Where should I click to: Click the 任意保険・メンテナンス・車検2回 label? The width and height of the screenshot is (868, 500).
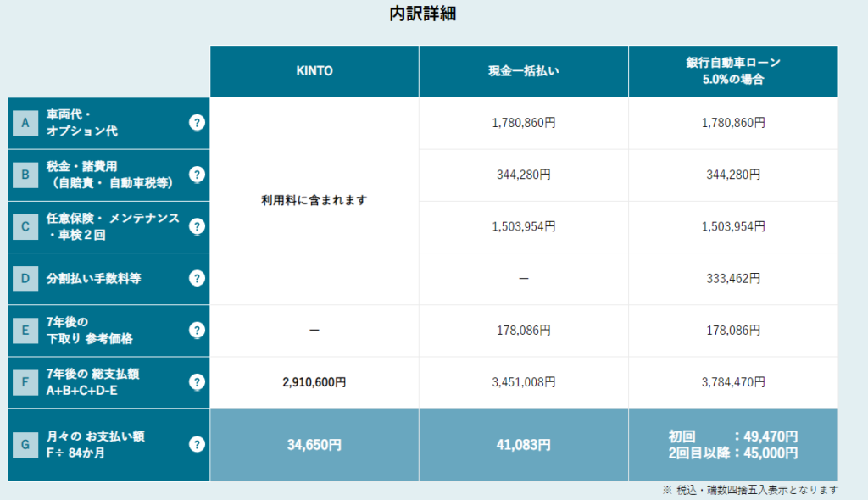(113, 226)
